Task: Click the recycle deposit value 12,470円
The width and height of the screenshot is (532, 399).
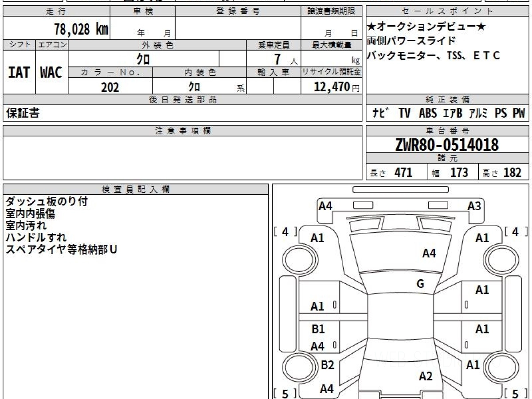Action: (336, 87)
